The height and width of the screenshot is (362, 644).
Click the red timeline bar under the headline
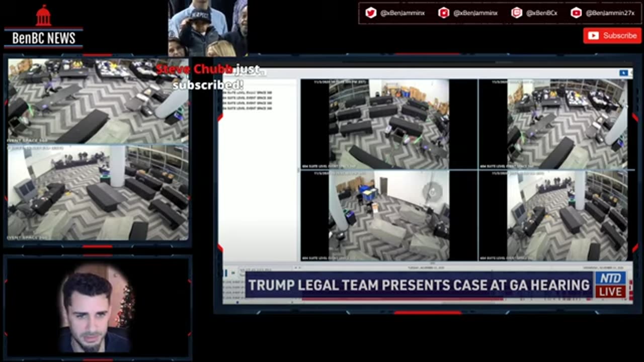tap(403, 299)
